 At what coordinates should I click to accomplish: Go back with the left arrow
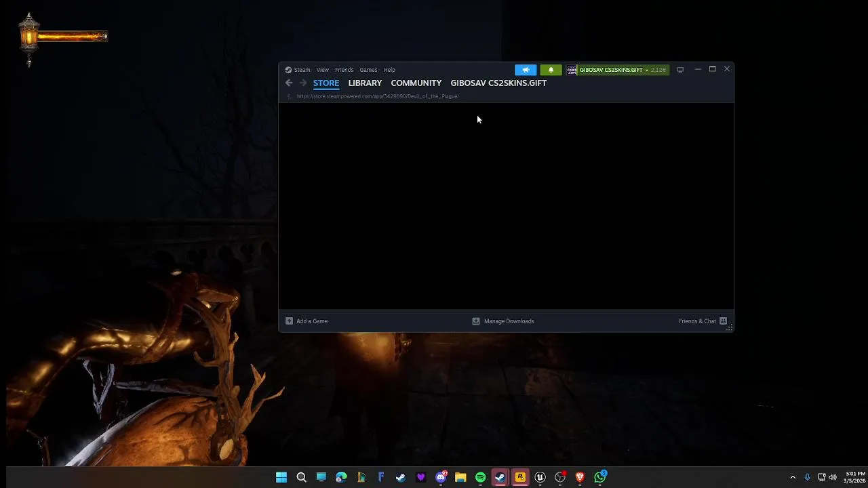point(289,83)
